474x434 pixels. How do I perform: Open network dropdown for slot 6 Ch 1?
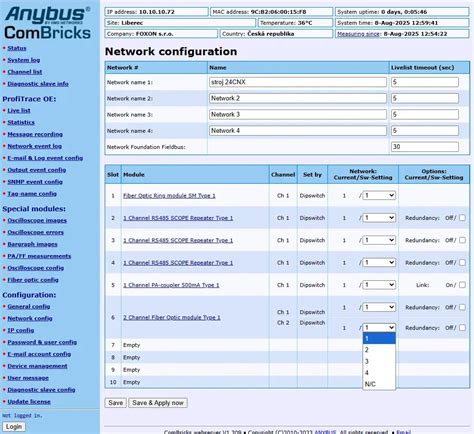coord(379,307)
